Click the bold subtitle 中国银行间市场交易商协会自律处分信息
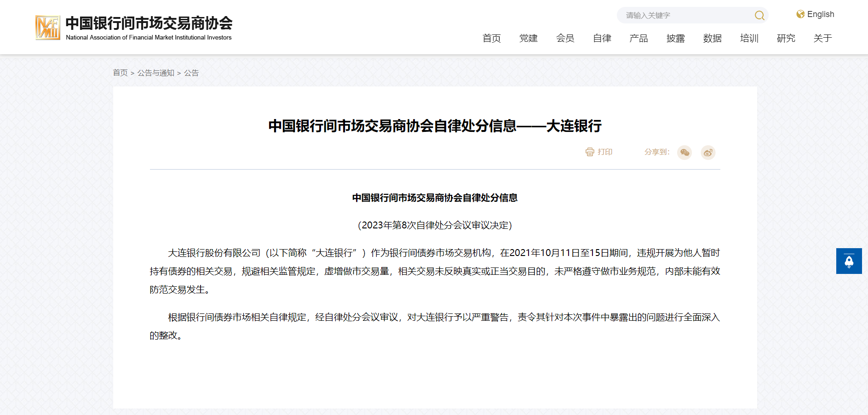This screenshot has width=868, height=415. pos(435,198)
